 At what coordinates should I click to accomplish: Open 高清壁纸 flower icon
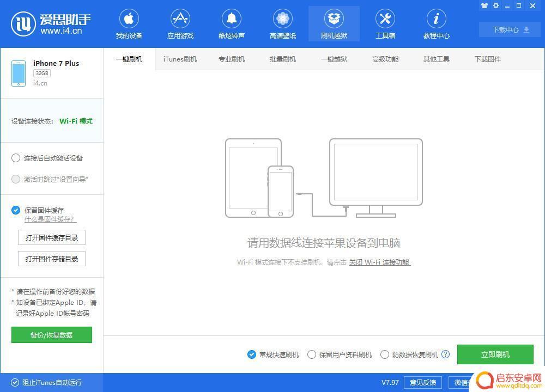coord(282,19)
